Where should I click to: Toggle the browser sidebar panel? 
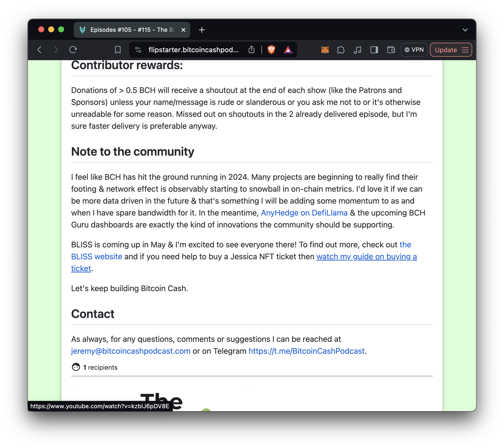coord(374,50)
